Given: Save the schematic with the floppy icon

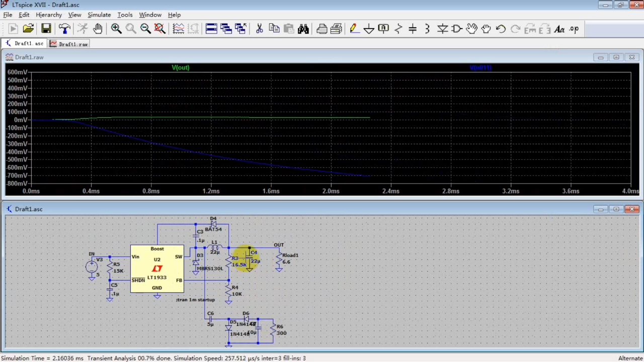Looking at the screenshot, I should (46, 29).
